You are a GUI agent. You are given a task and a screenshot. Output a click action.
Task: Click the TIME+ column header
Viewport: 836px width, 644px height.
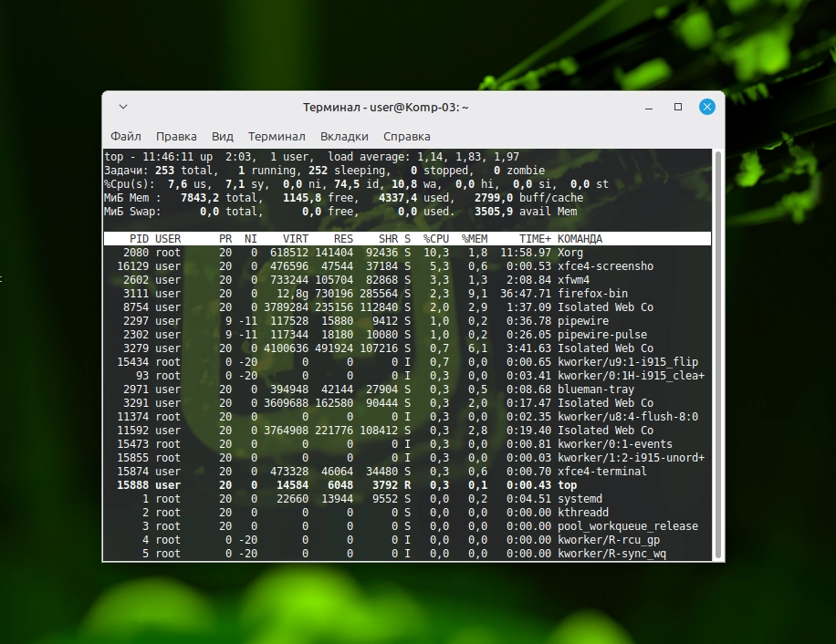pos(536,239)
